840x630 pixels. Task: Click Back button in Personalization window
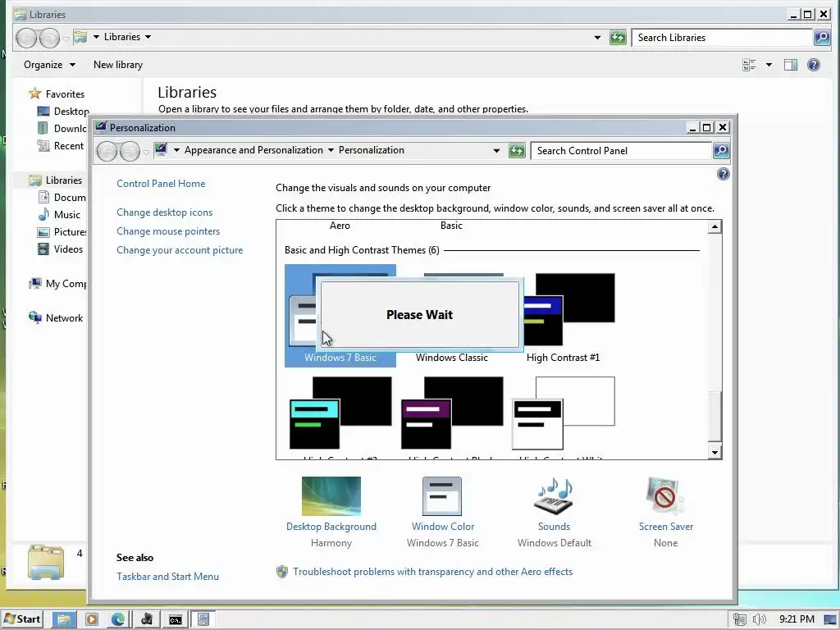tap(107, 151)
